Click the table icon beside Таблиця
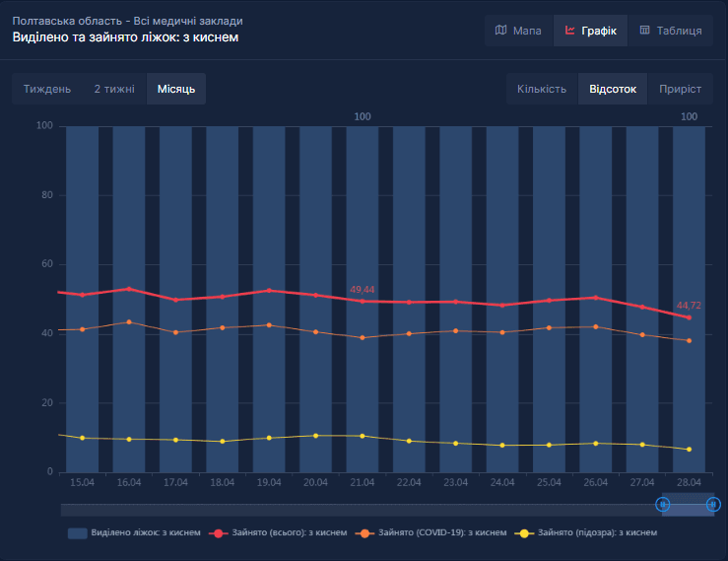 click(644, 31)
